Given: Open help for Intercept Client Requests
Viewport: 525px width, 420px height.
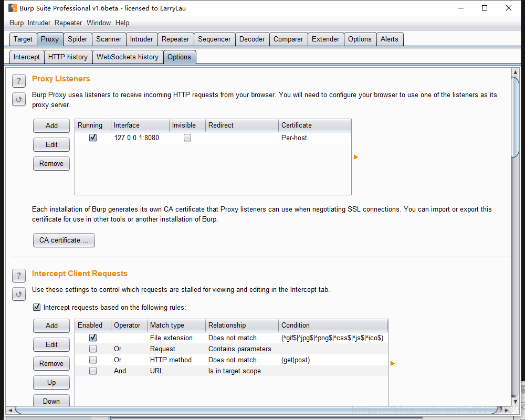Looking at the screenshot, I should click(19, 276).
